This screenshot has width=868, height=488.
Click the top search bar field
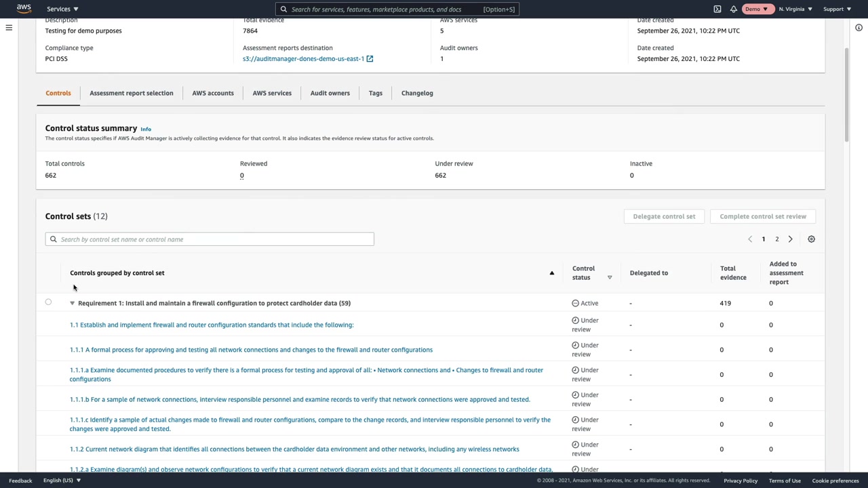[397, 9]
